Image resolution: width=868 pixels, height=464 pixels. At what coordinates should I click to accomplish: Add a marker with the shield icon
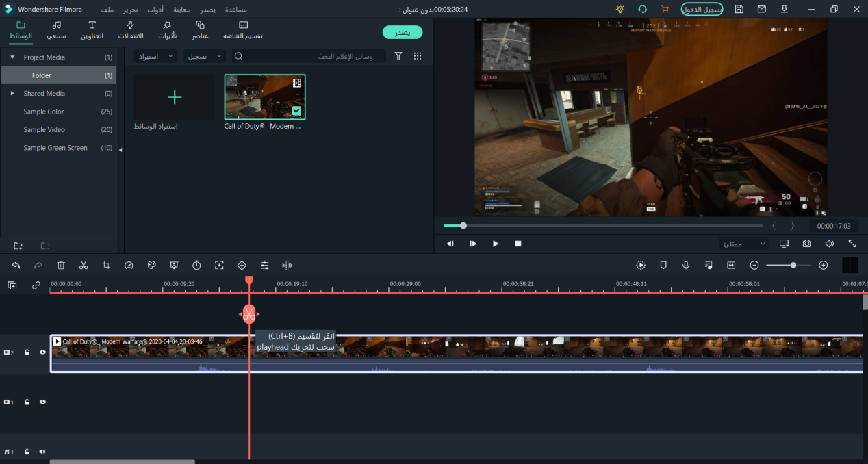pyautogui.click(x=663, y=265)
